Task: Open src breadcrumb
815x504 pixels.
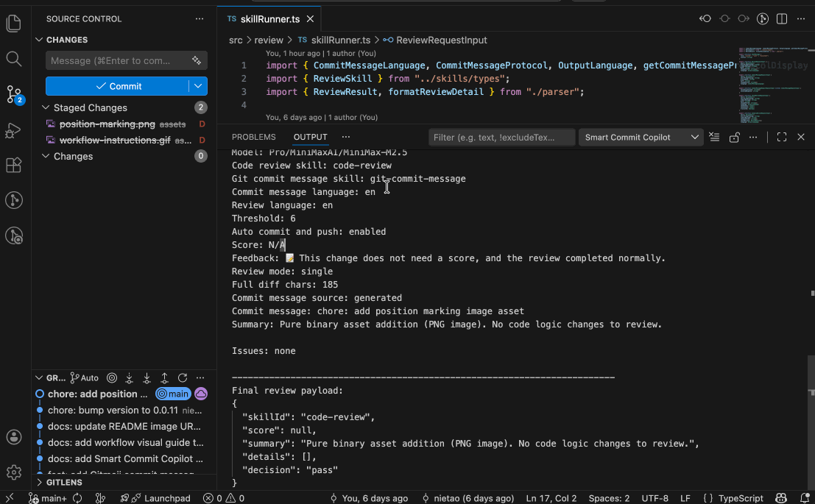Action: point(236,40)
